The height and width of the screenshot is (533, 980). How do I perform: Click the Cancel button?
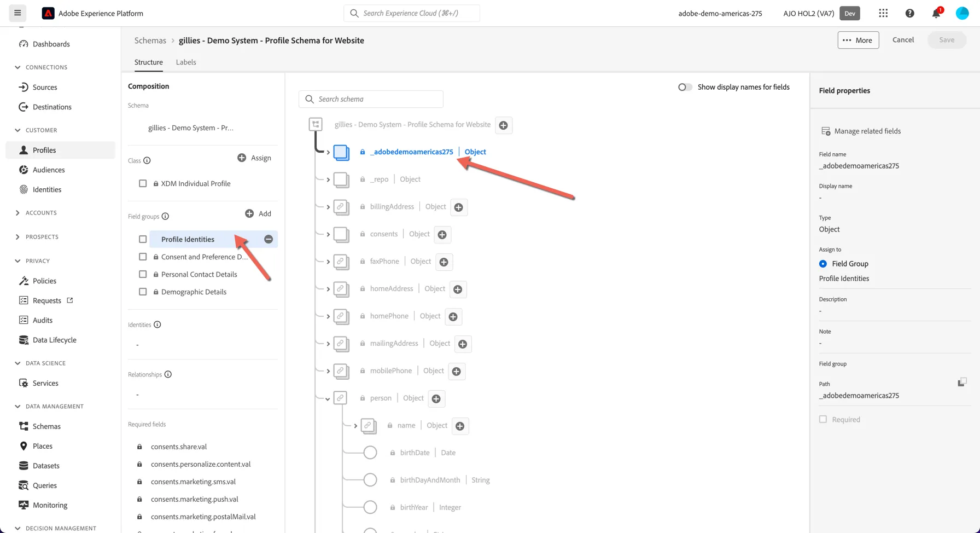(903, 39)
